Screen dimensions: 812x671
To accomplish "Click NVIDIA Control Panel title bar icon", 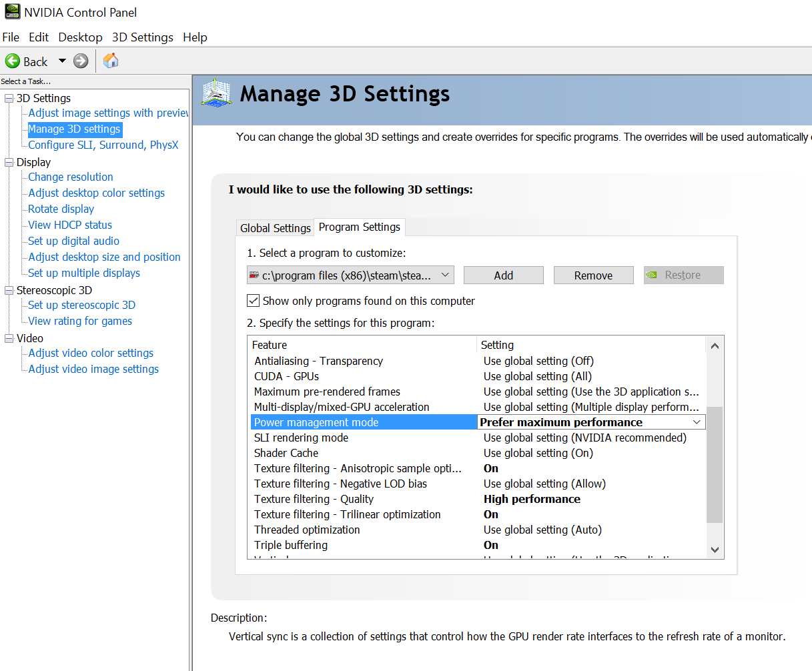I will (x=12, y=11).
